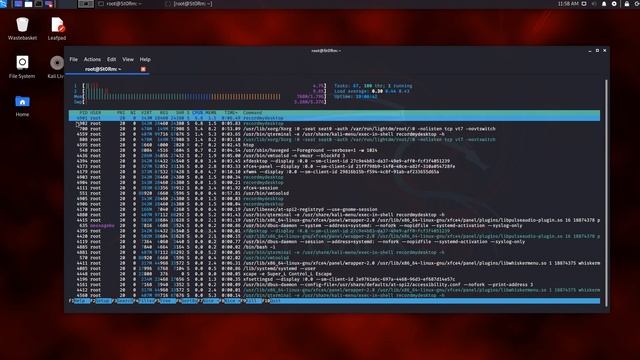Viewport: 640px width, 360px height.
Task: Launch the dark terminal icon in top panel
Action: 38,4
